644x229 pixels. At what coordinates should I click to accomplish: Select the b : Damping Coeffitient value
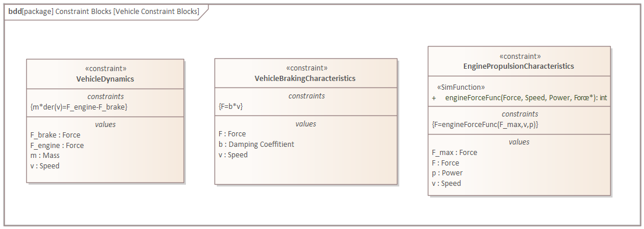pos(256,144)
